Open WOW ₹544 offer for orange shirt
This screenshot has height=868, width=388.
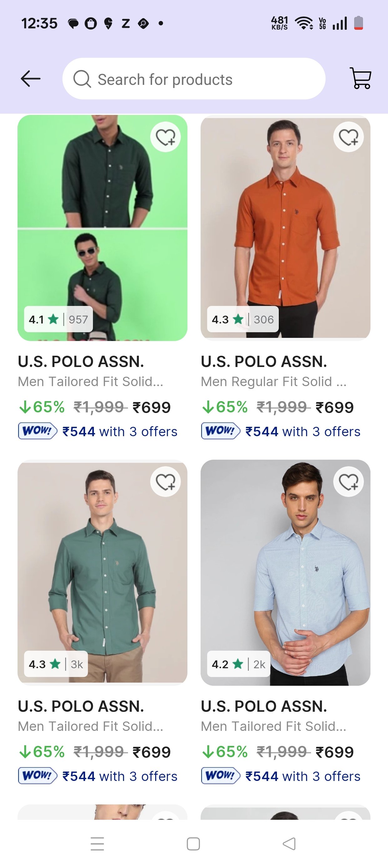[281, 431]
